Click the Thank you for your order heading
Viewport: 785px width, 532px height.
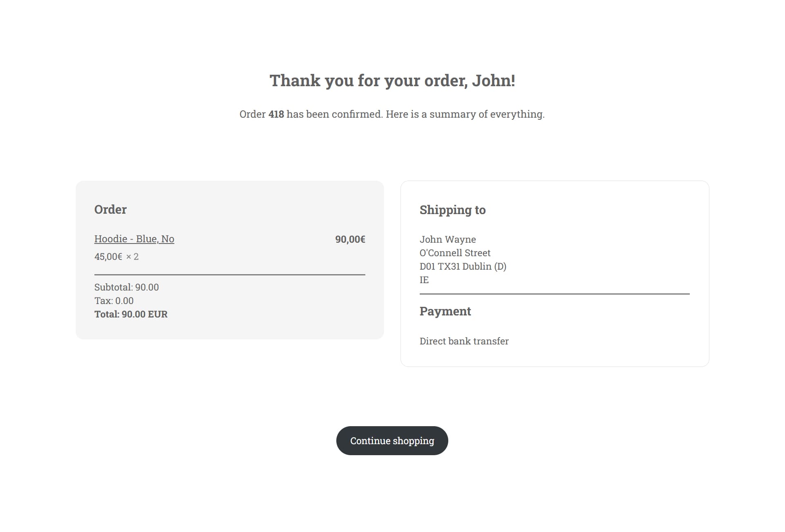coord(392,80)
